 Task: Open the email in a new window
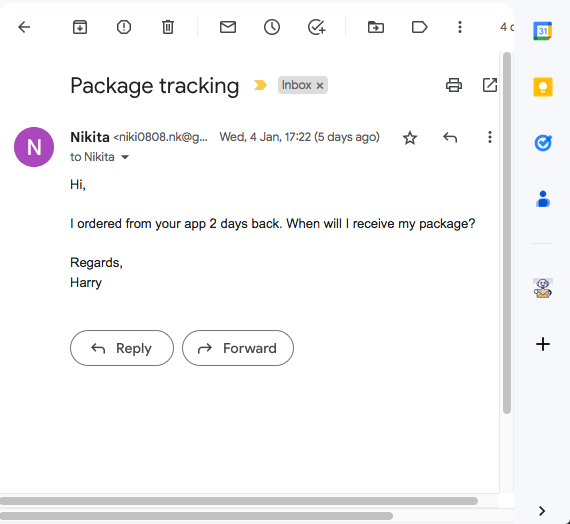coord(490,85)
